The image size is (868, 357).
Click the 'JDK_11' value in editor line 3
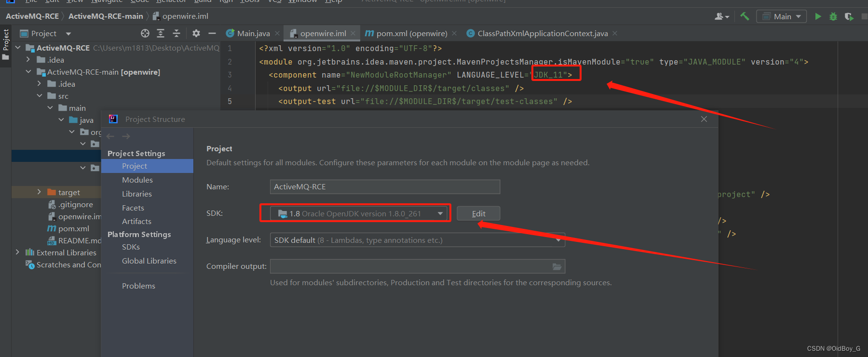548,75
